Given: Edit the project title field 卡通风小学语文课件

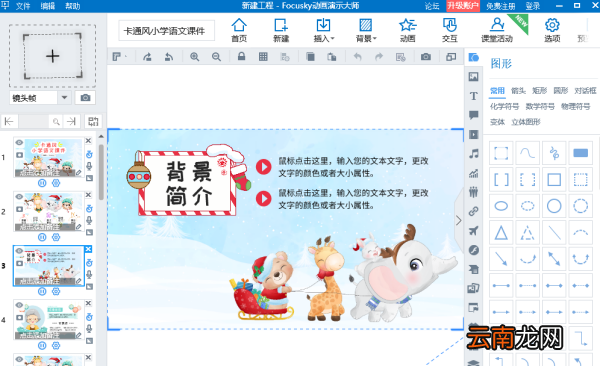Looking at the screenshot, I should click(x=166, y=31).
